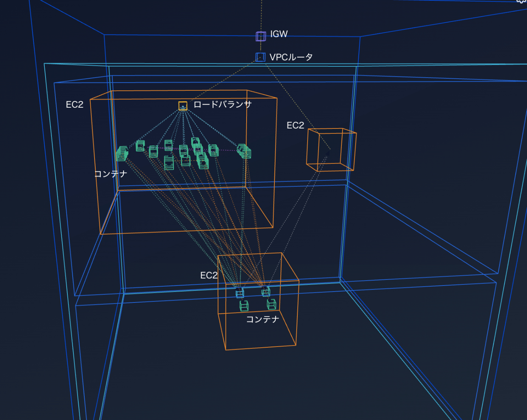Click the ロードバランサ text label
Viewport: 527px width, 420px height.
point(222,104)
